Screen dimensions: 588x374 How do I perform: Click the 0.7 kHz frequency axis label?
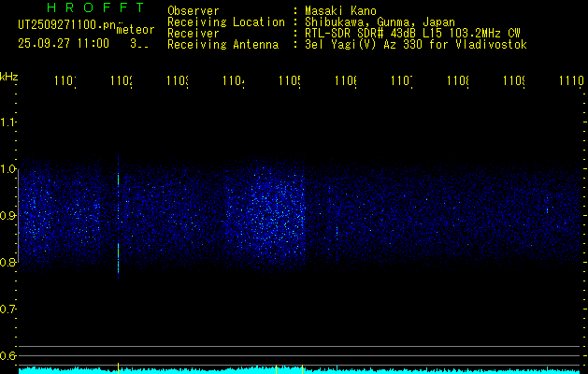[x=7, y=309]
